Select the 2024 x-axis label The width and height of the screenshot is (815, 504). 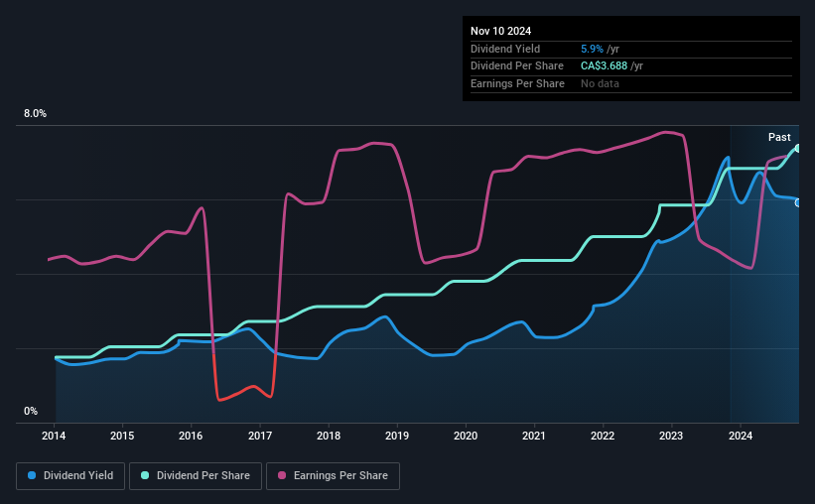coord(741,436)
